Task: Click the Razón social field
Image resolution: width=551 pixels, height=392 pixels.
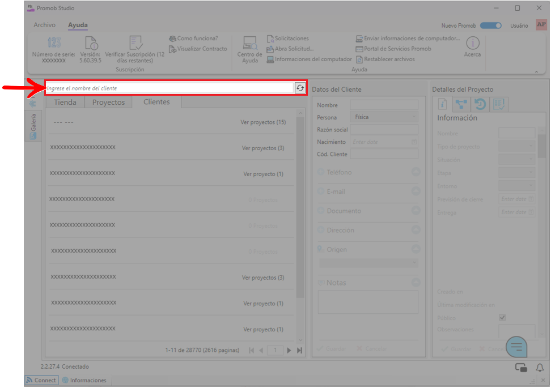Action: tap(384, 130)
